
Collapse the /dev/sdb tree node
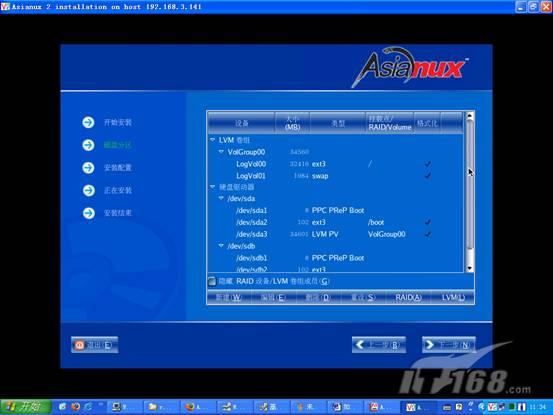click(221, 245)
